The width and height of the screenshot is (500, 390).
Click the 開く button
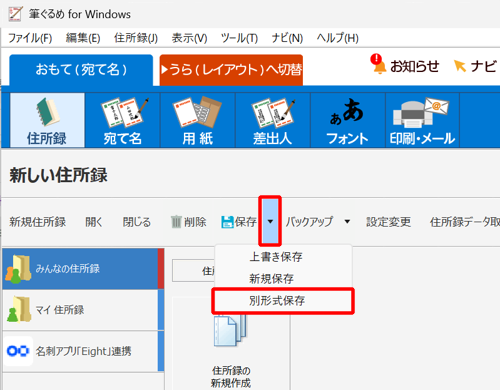pyautogui.click(x=94, y=222)
